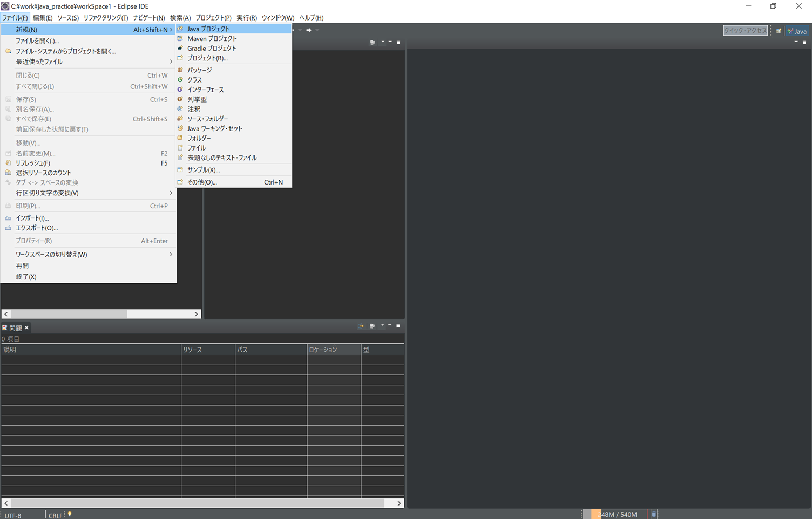
Task: Open the ナビゲート(N) menu
Action: pos(149,18)
